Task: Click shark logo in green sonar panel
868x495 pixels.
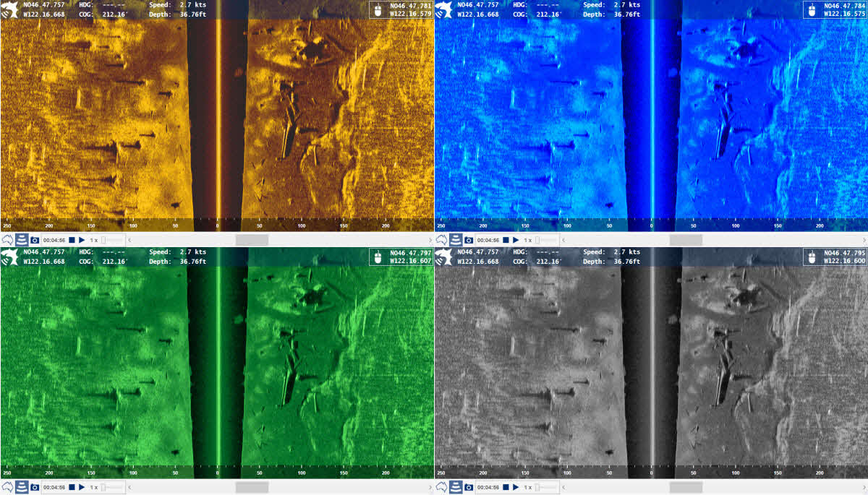Action: pos(10,257)
